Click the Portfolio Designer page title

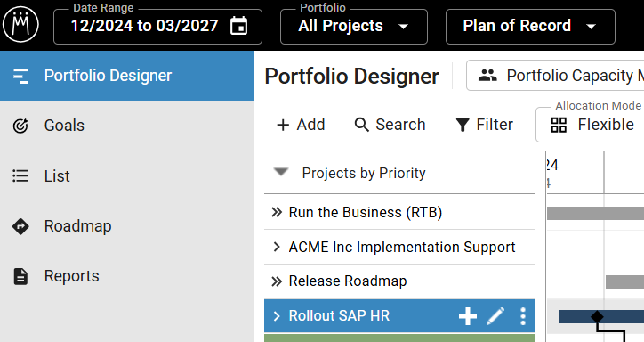coord(351,77)
